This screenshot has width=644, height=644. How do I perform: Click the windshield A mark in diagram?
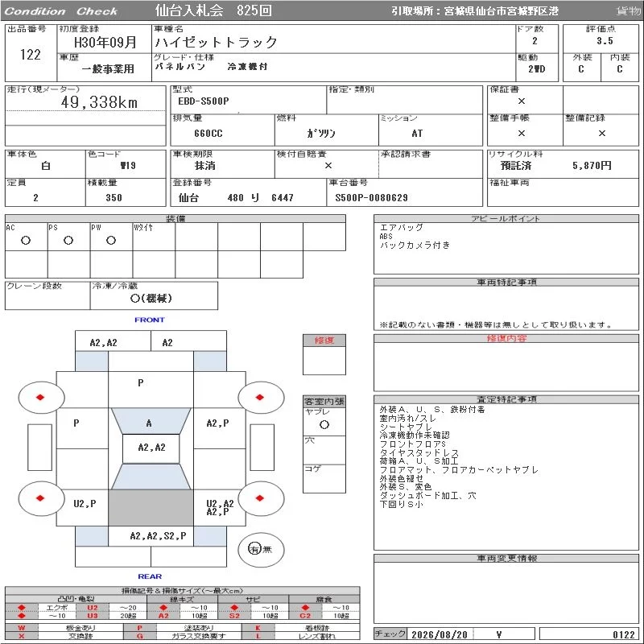point(149,423)
